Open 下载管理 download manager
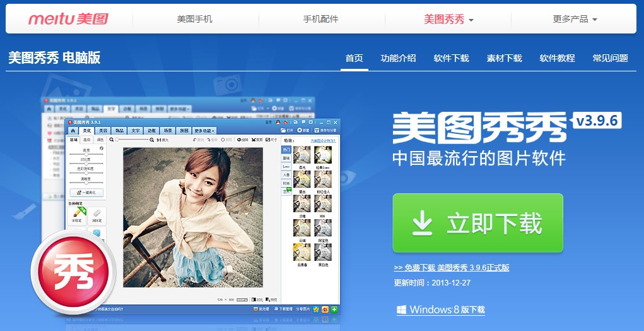Image resolution: width=644 pixels, height=331 pixels. pyautogui.click(x=283, y=309)
